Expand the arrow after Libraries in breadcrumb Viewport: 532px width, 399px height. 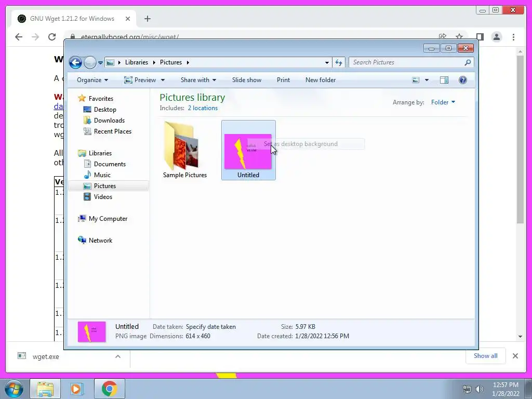[154, 62]
